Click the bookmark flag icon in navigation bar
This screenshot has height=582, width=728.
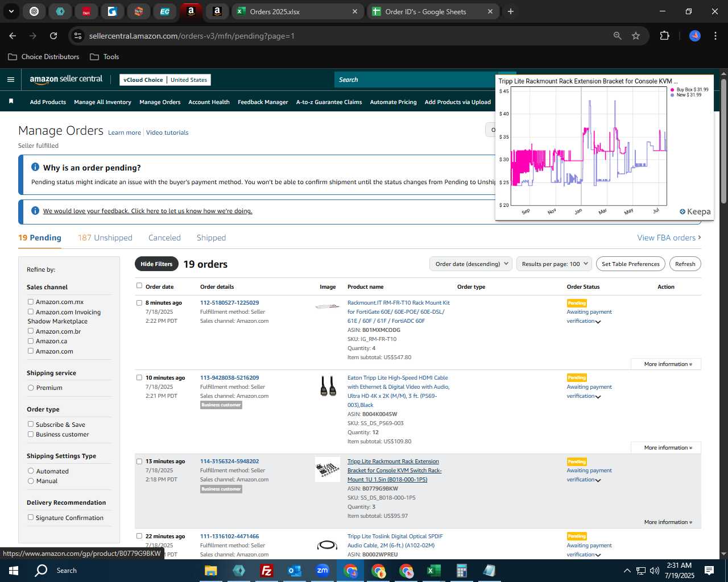[11, 102]
